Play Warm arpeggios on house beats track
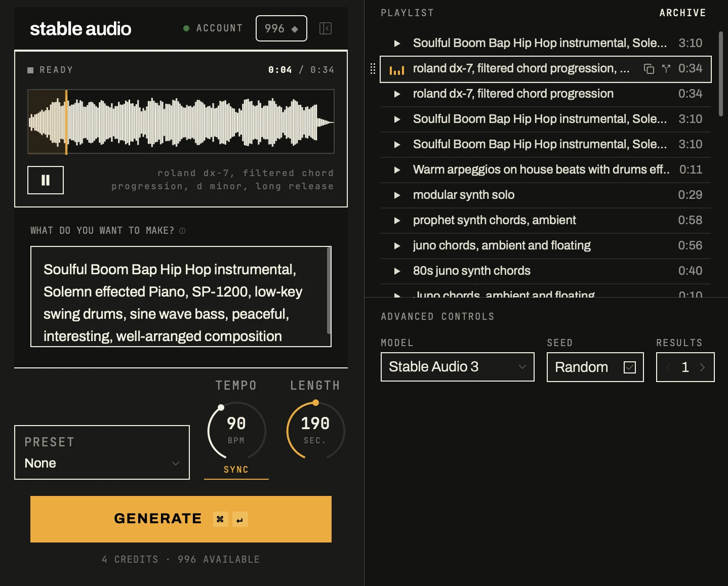Image resolution: width=728 pixels, height=586 pixels. [397, 170]
